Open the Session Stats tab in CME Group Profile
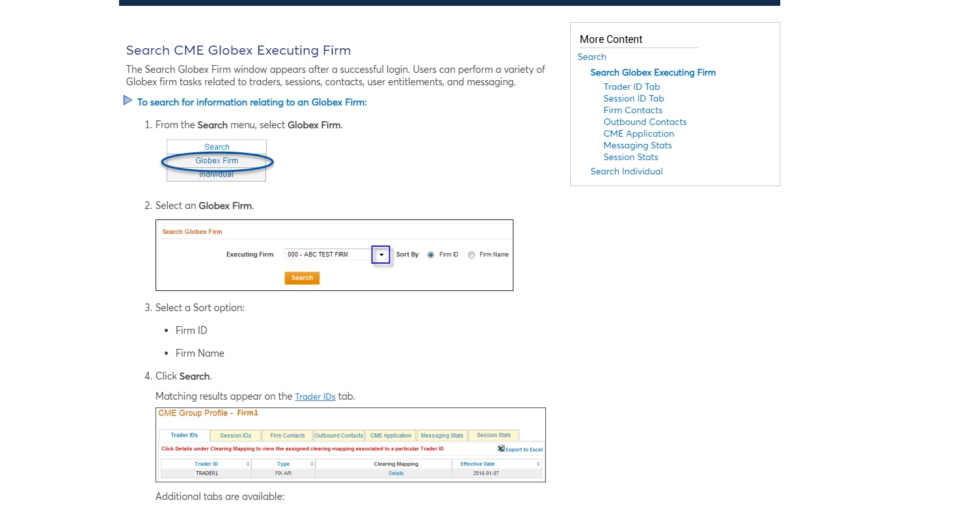Image resolution: width=980 pixels, height=511 pixels. pyautogui.click(x=494, y=435)
